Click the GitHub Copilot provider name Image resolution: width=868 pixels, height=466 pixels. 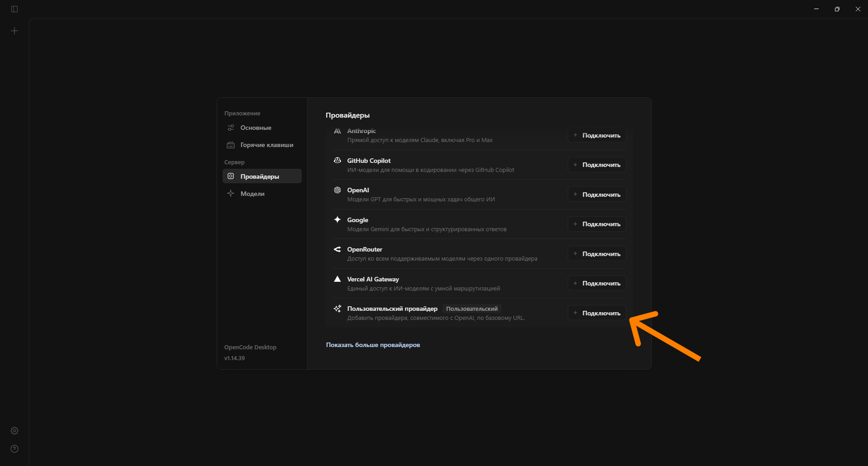pos(369,161)
